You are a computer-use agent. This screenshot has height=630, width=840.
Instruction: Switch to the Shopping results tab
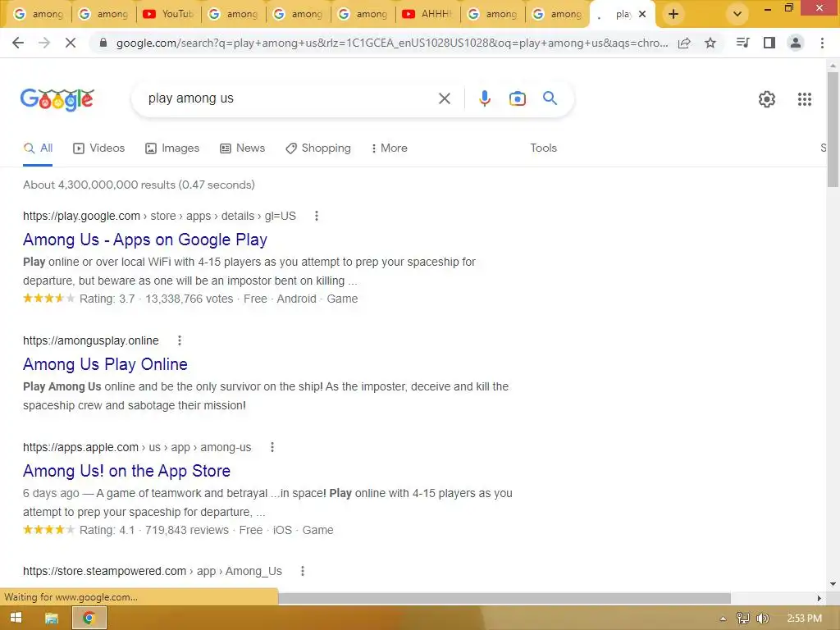tap(318, 148)
